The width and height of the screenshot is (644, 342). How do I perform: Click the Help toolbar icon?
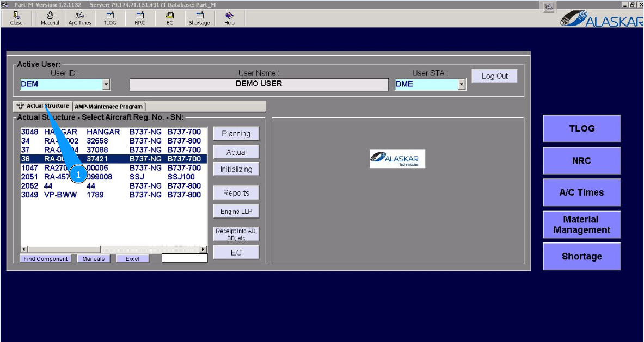pos(229,18)
